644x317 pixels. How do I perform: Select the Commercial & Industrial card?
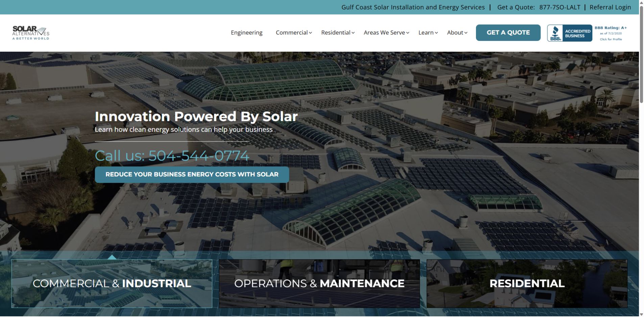click(112, 284)
